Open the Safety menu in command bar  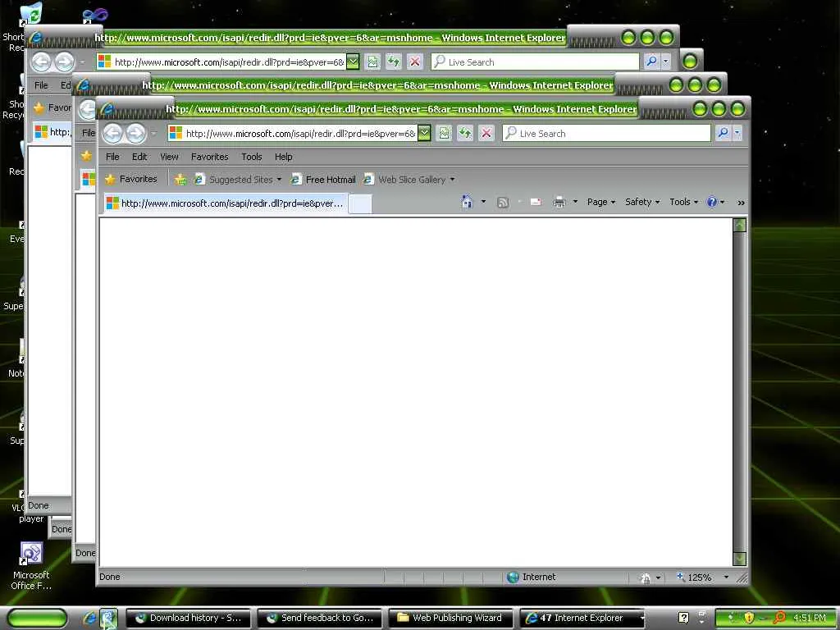click(x=642, y=202)
